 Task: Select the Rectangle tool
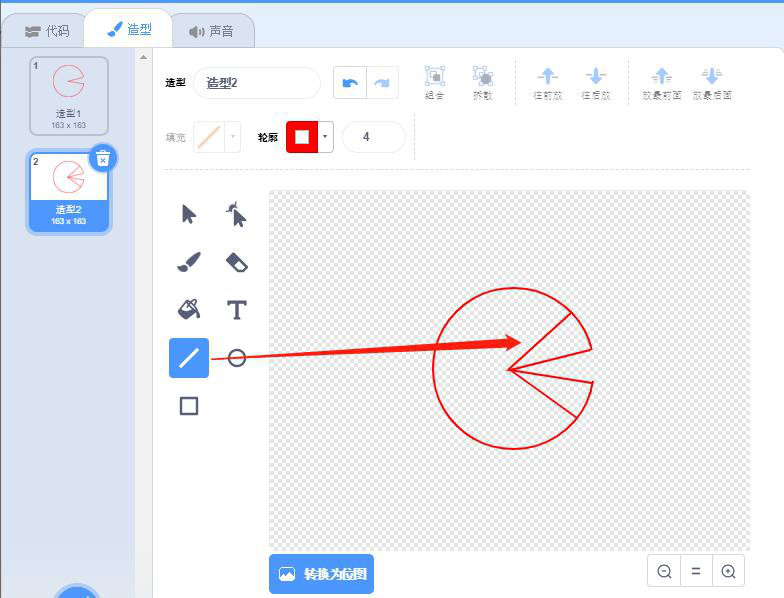tap(189, 405)
